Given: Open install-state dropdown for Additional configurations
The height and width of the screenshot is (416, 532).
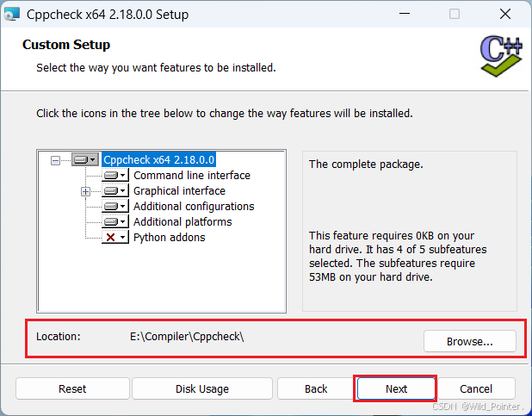Looking at the screenshot, I should (115, 206).
